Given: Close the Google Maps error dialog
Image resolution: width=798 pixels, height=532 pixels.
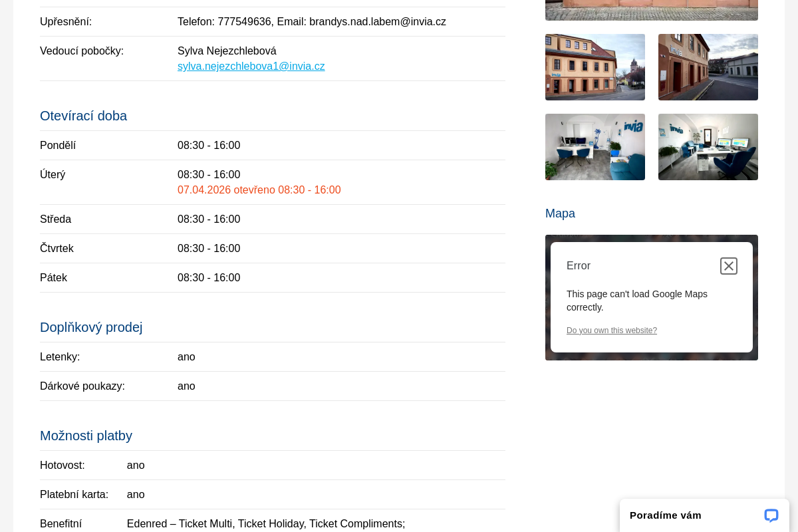Looking at the screenshot, I should click(x=728, y=266).
